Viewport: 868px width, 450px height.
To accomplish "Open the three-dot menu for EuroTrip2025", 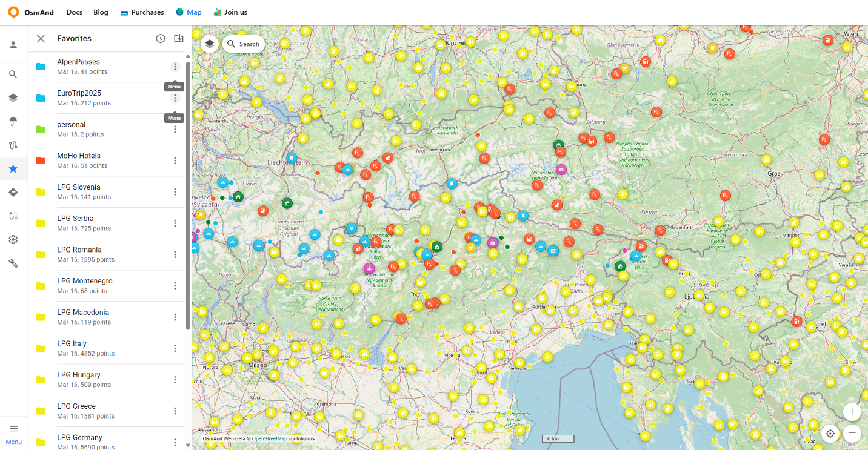I will 175,98.
